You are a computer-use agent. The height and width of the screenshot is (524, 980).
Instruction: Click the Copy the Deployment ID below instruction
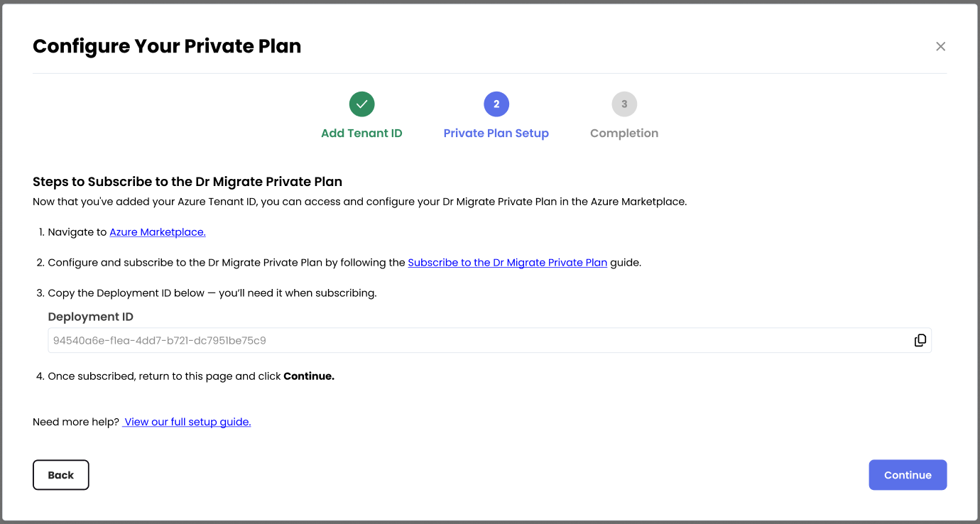[212, 293]
